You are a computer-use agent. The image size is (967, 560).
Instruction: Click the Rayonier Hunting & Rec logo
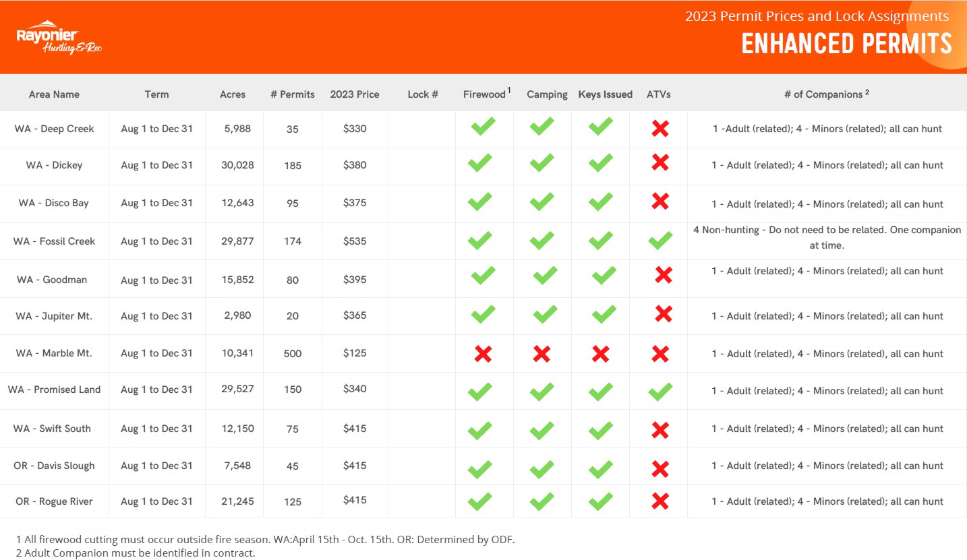tap(59, 38)
